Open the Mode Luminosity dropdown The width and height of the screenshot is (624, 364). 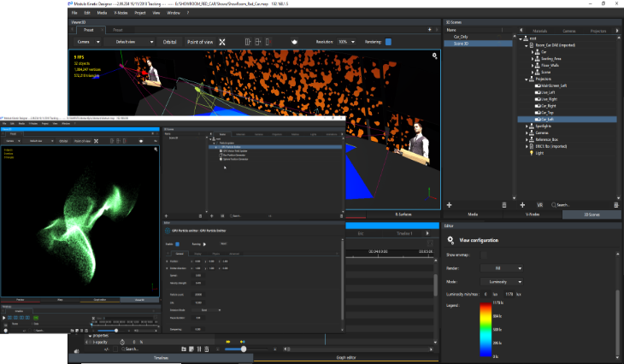[502, 282]
